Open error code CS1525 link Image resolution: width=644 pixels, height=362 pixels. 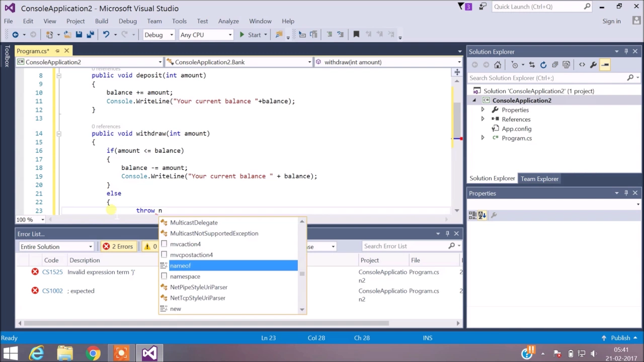pyautogui.click(x=52, y=272)
